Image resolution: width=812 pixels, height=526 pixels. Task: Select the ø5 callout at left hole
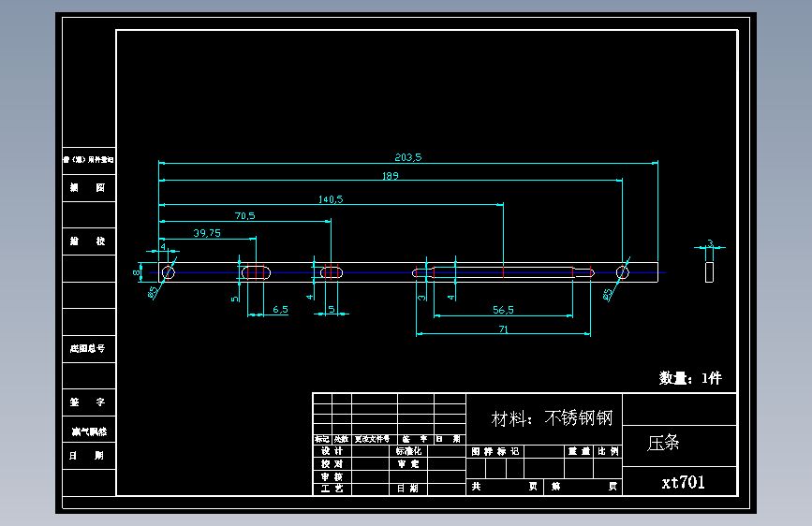pos(154,293)
